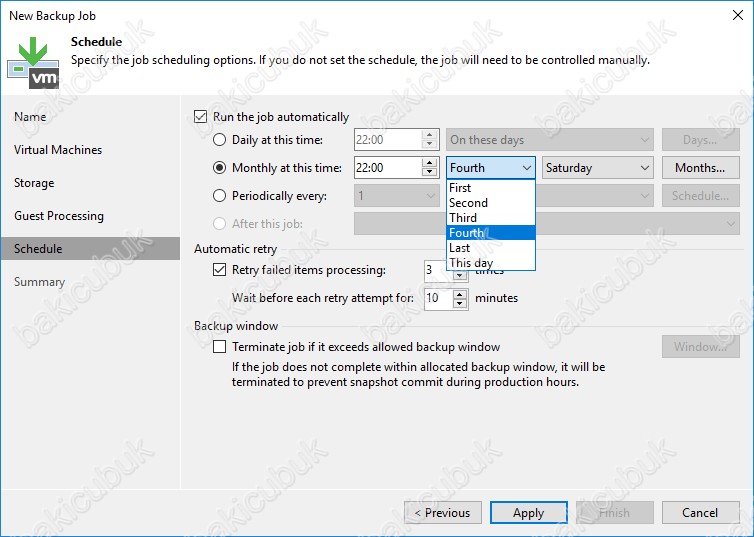
Task: Click the monthly time field 22:00
Action: point(388,168)
